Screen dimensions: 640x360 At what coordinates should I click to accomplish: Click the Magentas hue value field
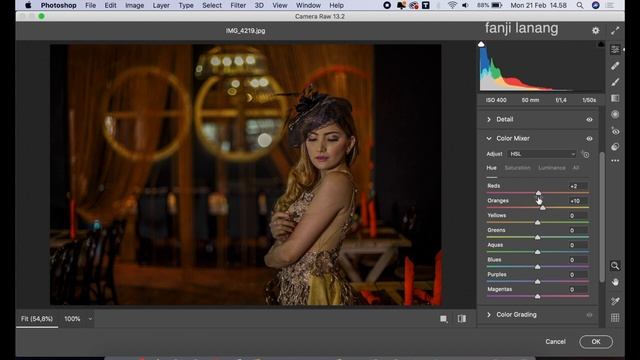[577, 289]
